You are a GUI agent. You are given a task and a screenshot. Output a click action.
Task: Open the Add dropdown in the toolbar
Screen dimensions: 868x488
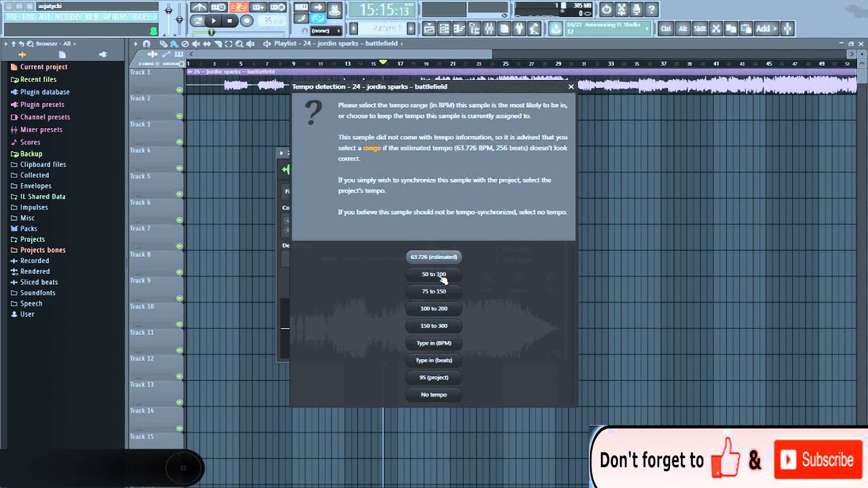coord(766,28)
